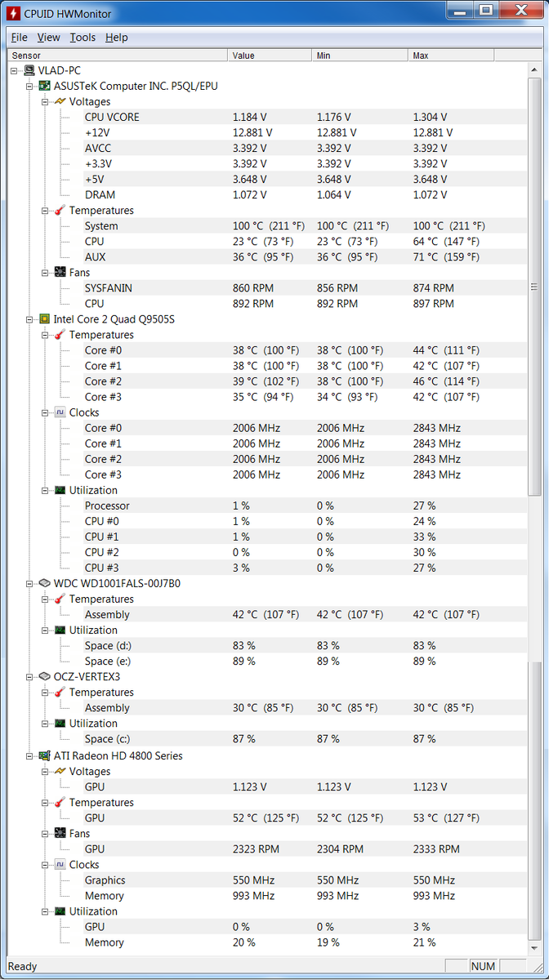Click the vertical scrollbar thumb

pyautogui.click(x=534, y=286)
